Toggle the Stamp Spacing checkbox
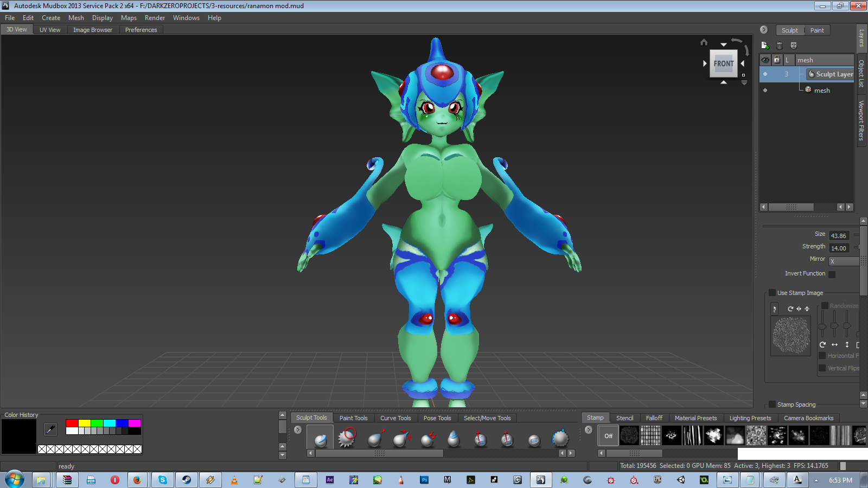Image resolution: width=868 pixels, height=488 pixels. pos(772,404)
